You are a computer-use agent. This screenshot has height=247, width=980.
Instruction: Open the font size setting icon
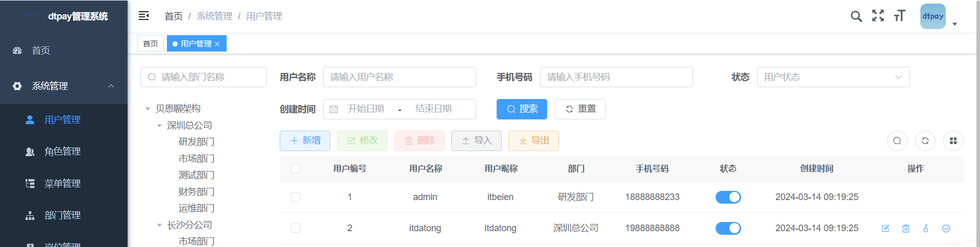coord(899,16)
